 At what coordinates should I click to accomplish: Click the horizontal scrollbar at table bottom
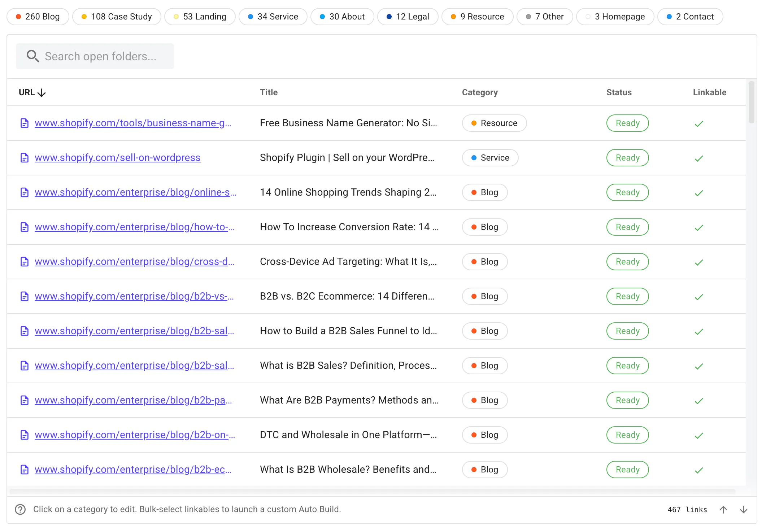[373, 491]
